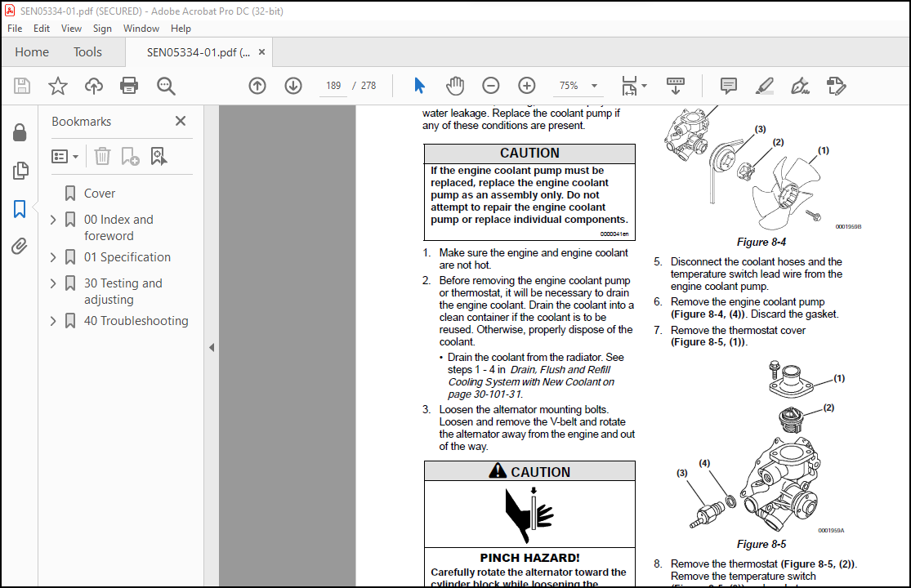Open the Stamp tool
The height and width of the screenshot is (588, 911).
coord(836,86)
